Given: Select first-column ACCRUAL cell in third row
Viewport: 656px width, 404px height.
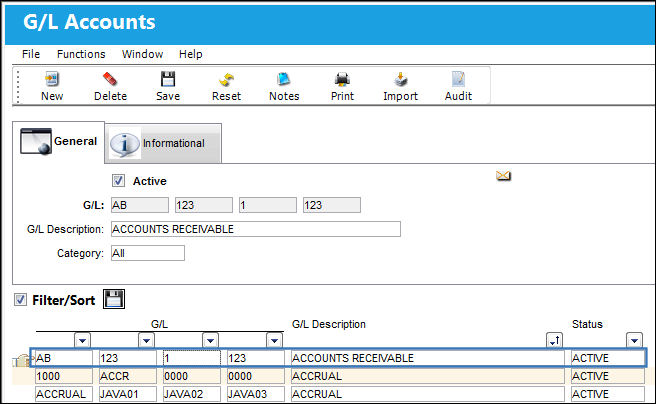Looking at the screenshot, I should 64,394.
